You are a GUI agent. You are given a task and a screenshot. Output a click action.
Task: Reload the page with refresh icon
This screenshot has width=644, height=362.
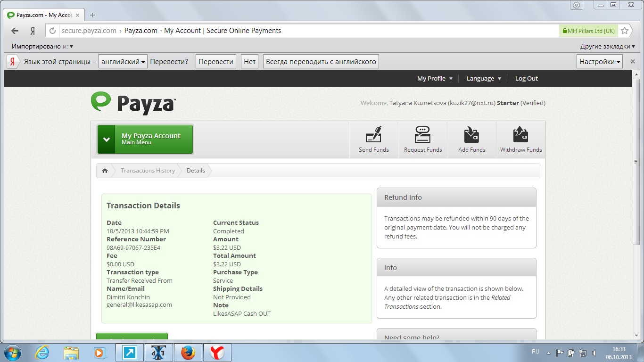coord(53,31)
